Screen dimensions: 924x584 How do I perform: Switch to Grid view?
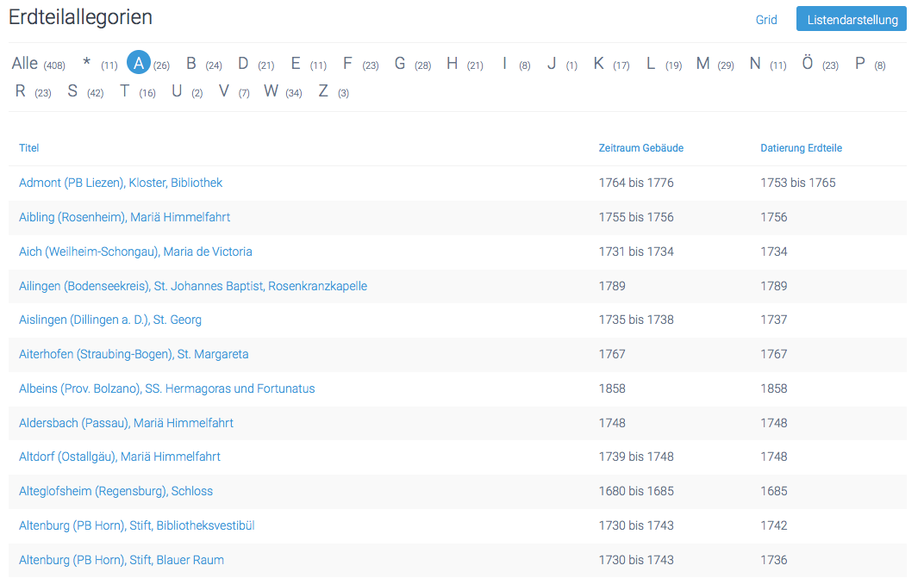point(766,20)
